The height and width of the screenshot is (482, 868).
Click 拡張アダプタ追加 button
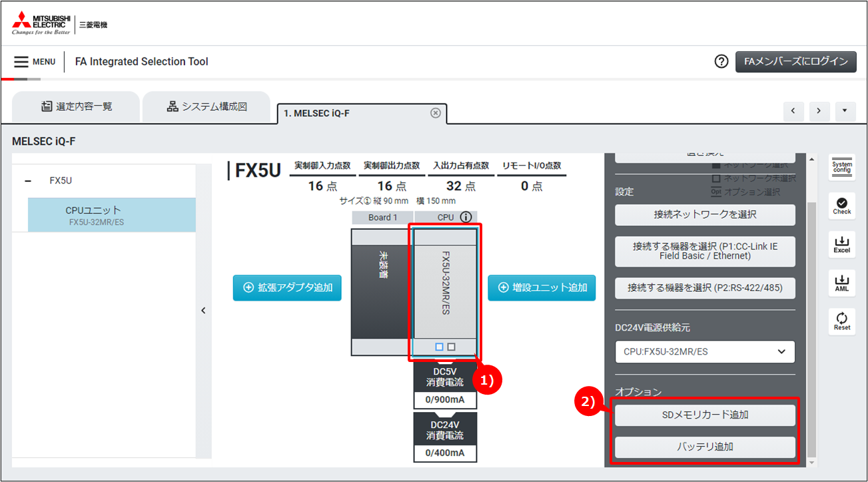pos(287,287)
